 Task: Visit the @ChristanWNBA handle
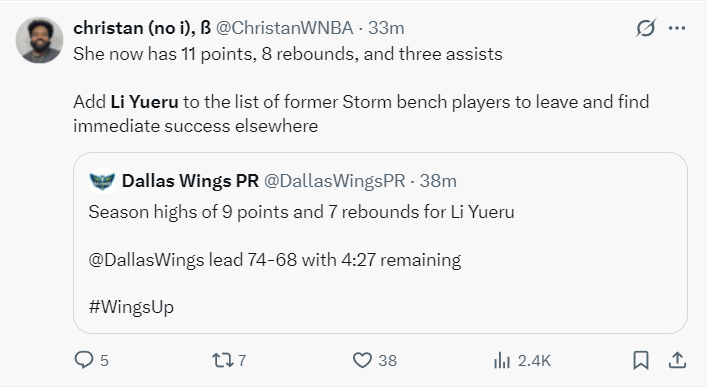[285, 28]
